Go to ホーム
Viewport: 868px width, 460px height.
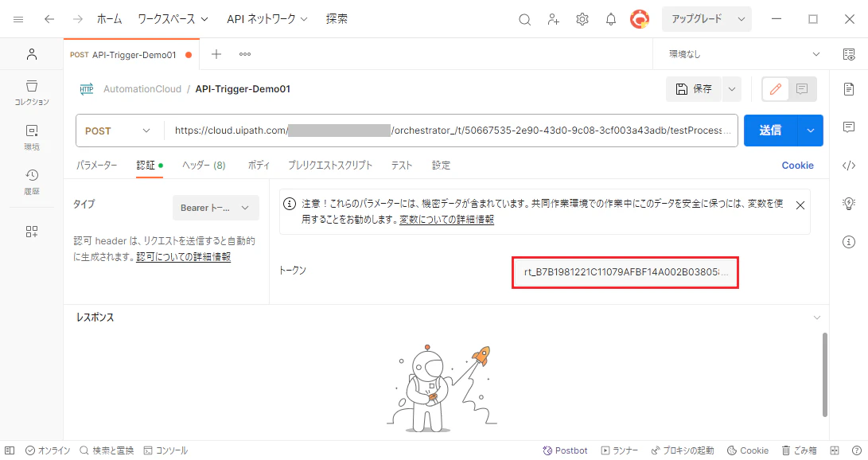coord(109,19)
